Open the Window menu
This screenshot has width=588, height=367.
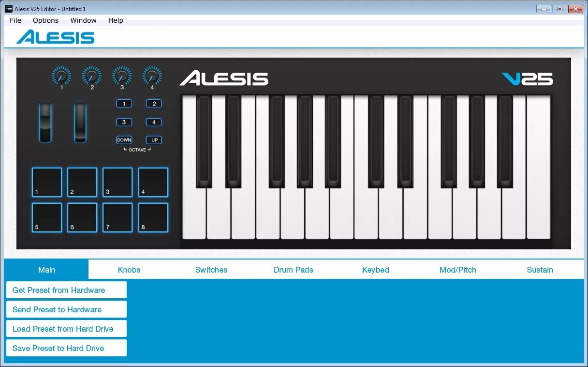click(x=83, y=20)
